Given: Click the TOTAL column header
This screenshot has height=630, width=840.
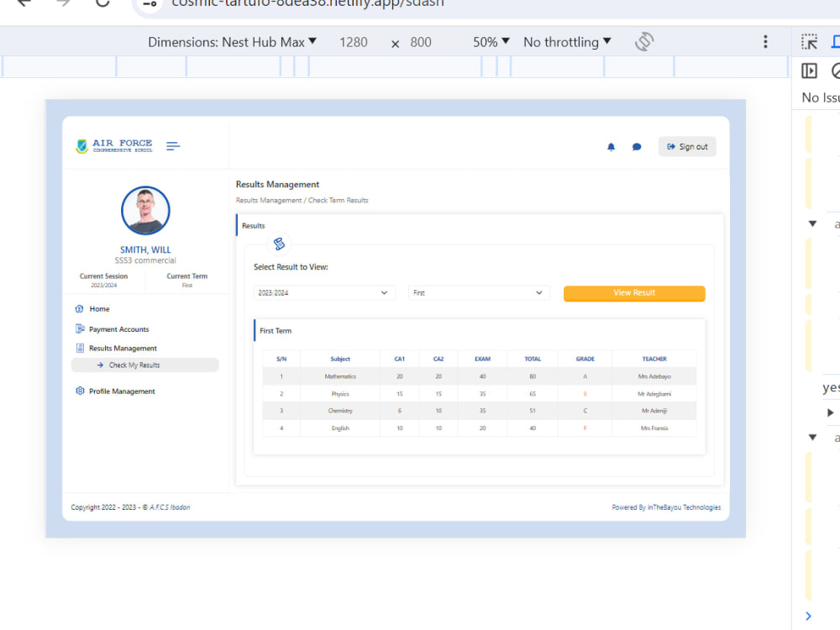Looking at the screenshot, I should pyautogui.click(x=533, y=359).
